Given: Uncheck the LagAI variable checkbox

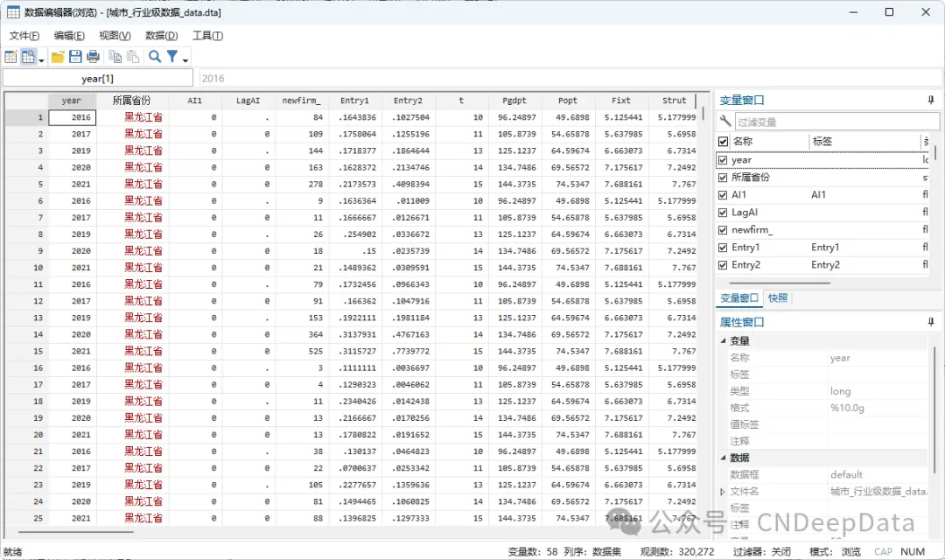Looking at the screenshot, I should click(x=724, y=212).
